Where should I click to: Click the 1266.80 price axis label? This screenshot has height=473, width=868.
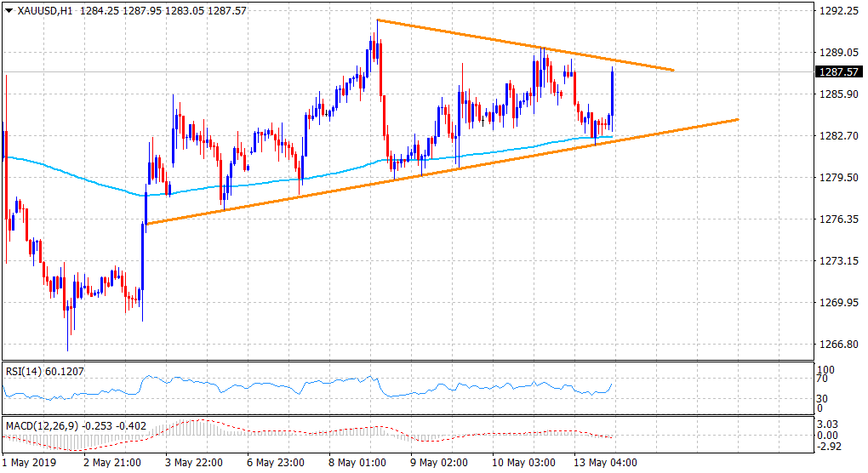[835, 345]
